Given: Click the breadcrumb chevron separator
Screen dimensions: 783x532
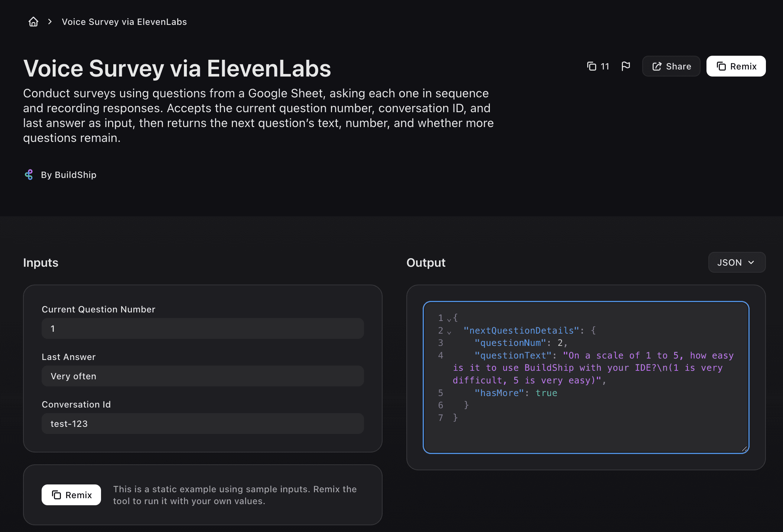Looking at the screenshot, I should (50, 22).
